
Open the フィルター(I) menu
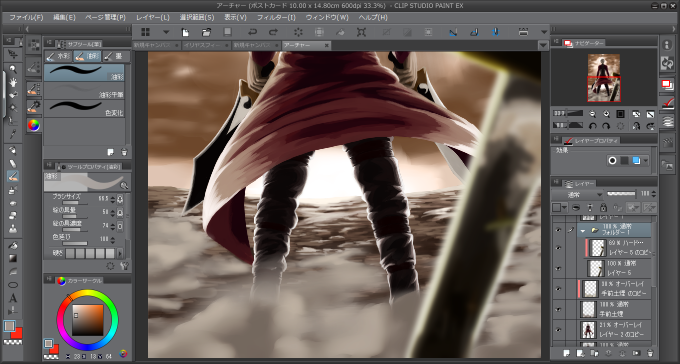pos(276,17)
